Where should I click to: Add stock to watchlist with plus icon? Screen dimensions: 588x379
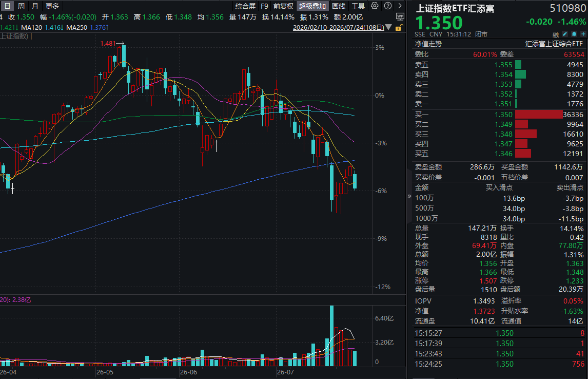[x=583, y=34]
